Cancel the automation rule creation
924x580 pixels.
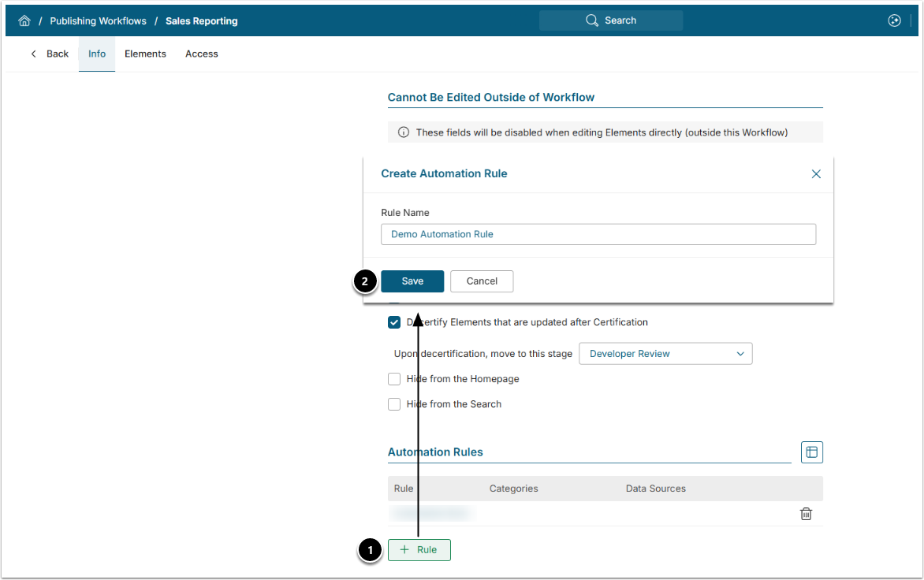(482, 281)
